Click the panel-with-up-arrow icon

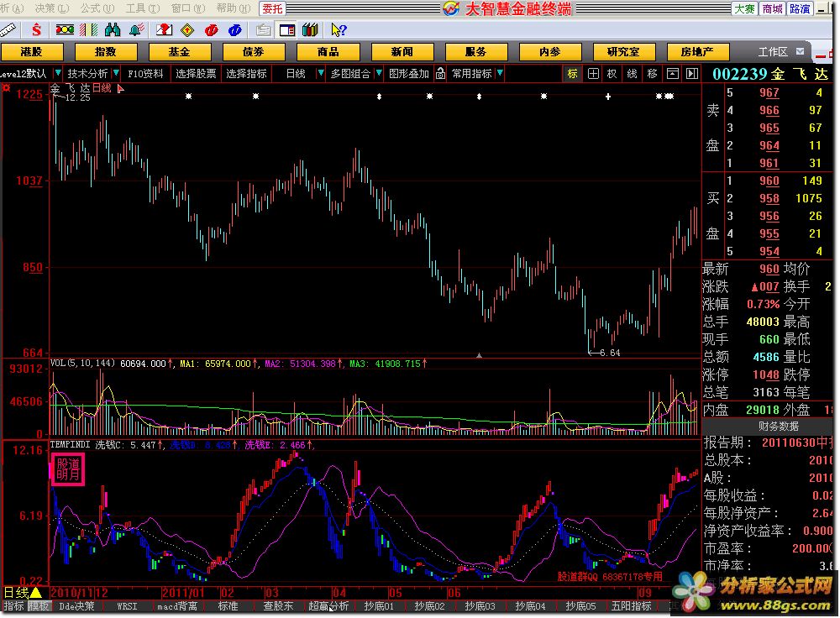coord(672,73)
